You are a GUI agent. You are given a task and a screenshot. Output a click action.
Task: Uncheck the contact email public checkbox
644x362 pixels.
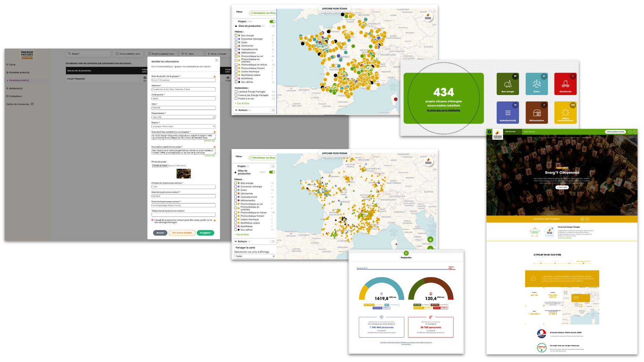tap(153, 220)
